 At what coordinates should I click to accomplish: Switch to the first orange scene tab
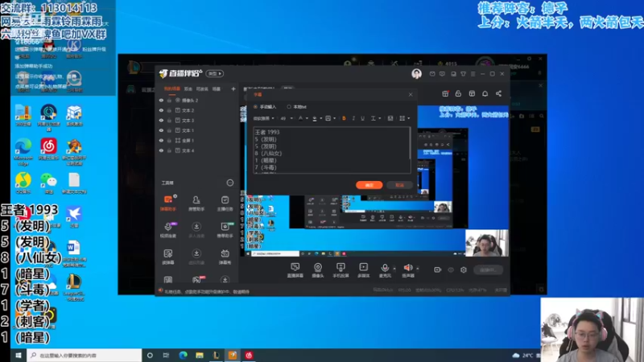[171, 88]
